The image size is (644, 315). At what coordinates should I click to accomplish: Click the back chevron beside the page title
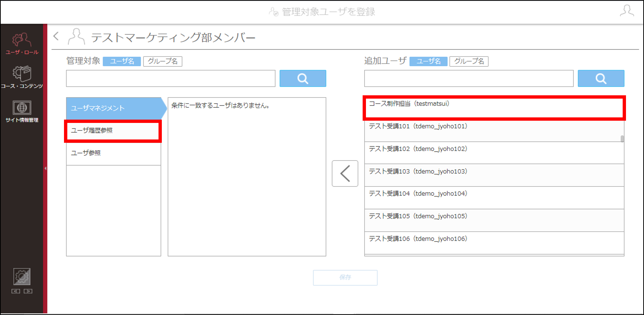pos(56,36)
